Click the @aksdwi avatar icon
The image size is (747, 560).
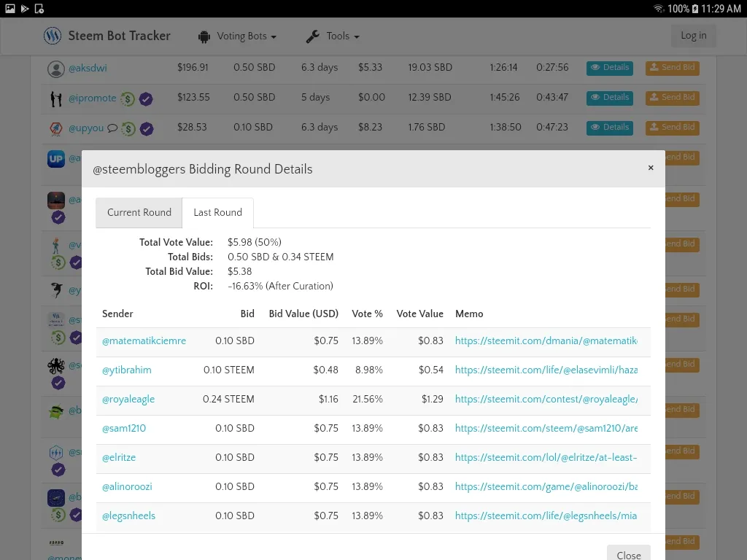55,69
